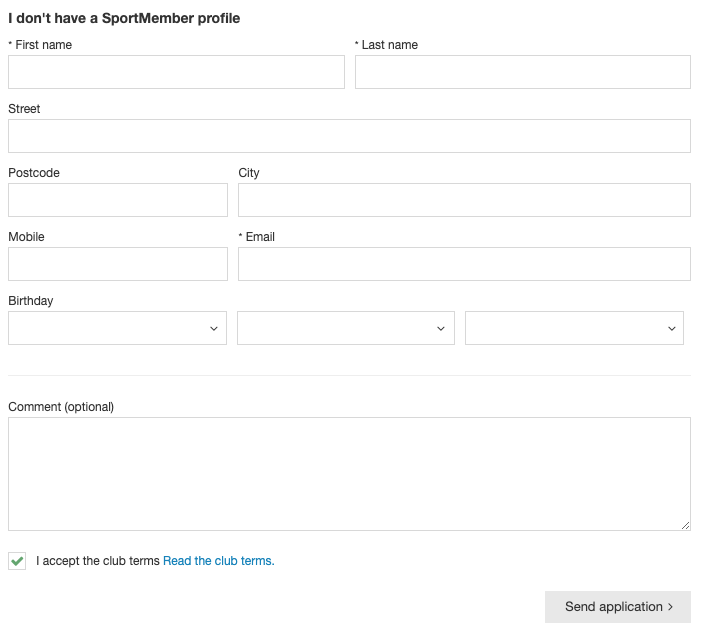708x632 pixels.
Task: Select the Email input field
Action: point(464,264)
